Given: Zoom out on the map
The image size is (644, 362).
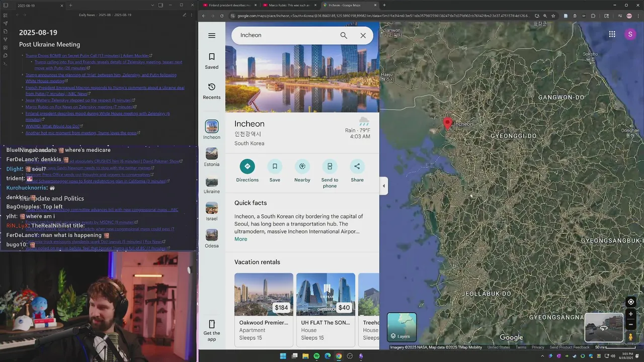Looking at the screenshot, I should pyautogui.click(x=630, y=324).
